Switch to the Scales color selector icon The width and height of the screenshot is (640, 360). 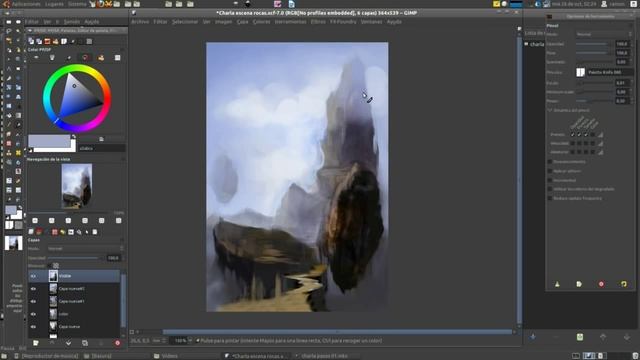pyautogui.click(x=118, y=58)
